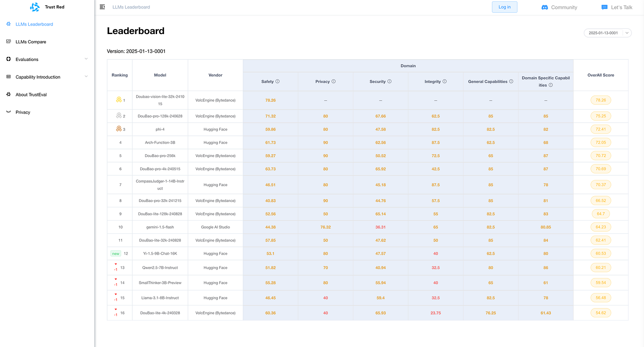Click the Capability Introduction sidebar icon
The width and height of the screenshot is (644, 347).
point(8,77)
